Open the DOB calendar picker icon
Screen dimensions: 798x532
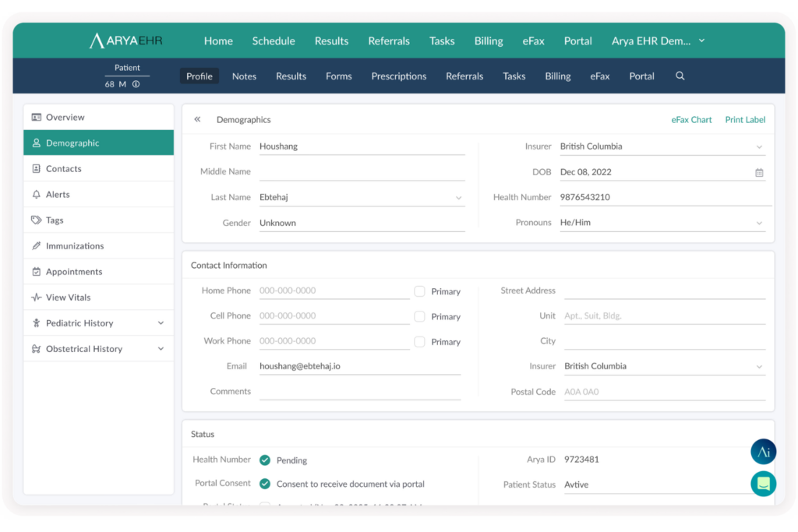coord(759,172)
